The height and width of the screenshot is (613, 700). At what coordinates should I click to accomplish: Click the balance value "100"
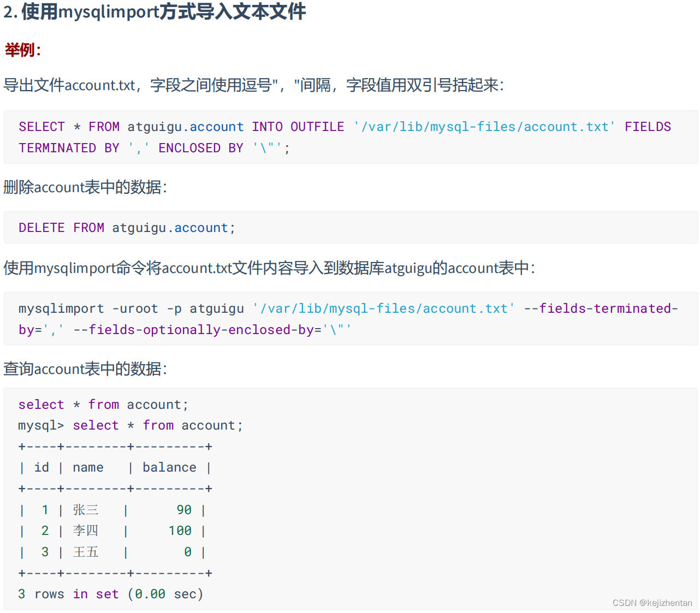coord(180,531)
